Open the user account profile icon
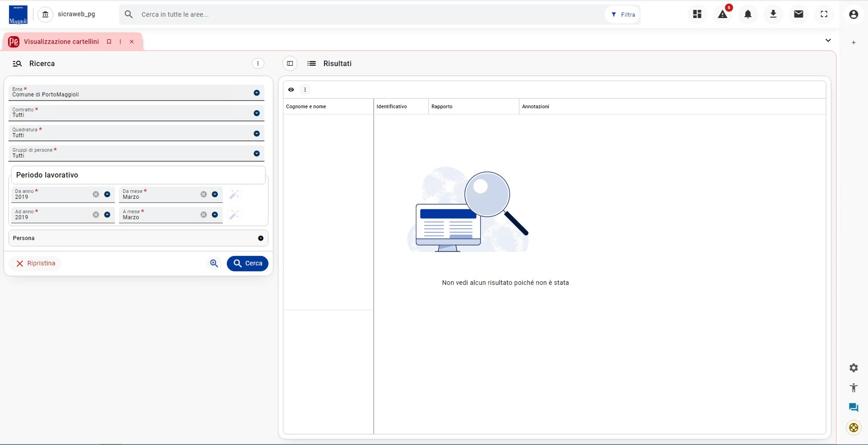Viewport: 868px width, 445px height. click(x=854, y=14)
